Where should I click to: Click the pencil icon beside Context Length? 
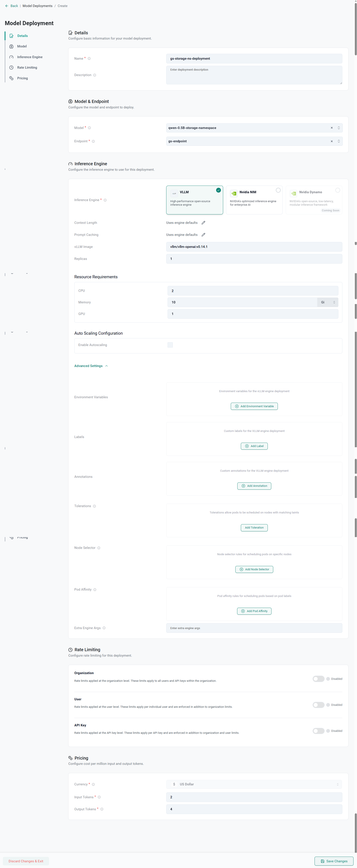coord(203,223)
